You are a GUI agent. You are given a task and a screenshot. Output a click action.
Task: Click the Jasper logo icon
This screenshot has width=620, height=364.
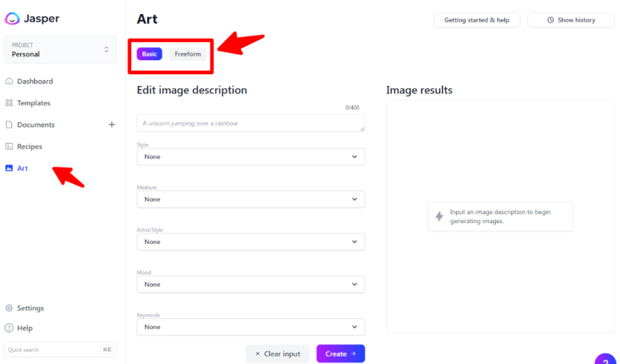12,19
